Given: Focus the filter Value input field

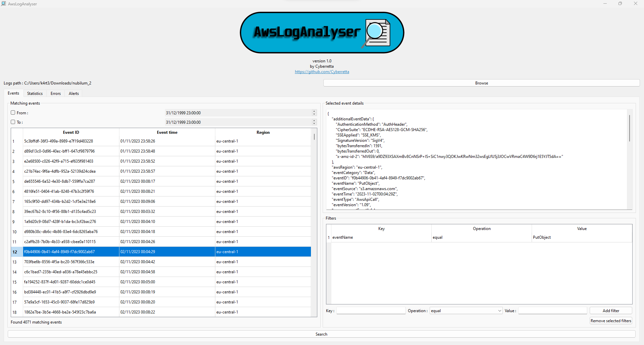Looking at the screenshot, I should [x=552, y=311].
